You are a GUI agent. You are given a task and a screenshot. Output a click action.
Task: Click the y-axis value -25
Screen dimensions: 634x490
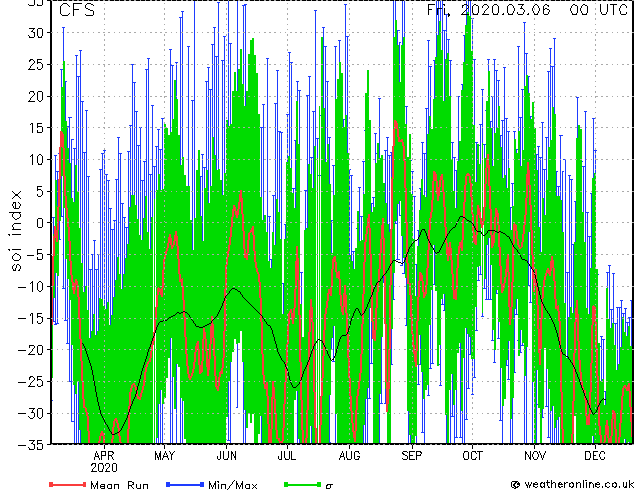32,381
